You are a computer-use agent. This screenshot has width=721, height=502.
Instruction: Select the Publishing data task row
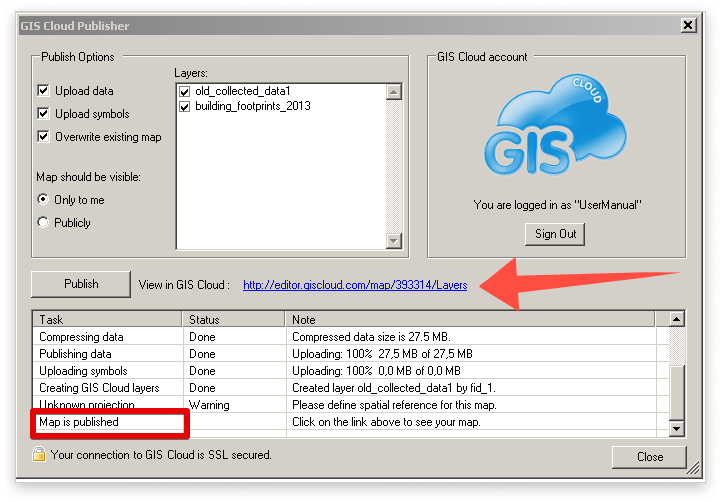pyautogui.click(x=351, y=354)
